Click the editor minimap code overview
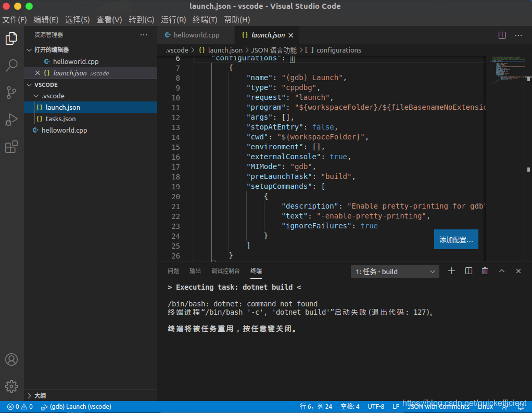Viewport: 532px width, 413px height. 506,70
